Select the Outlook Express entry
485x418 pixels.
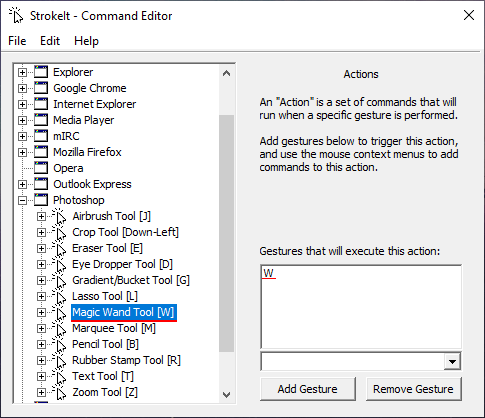pyautogui.click(x=92, y=184)
